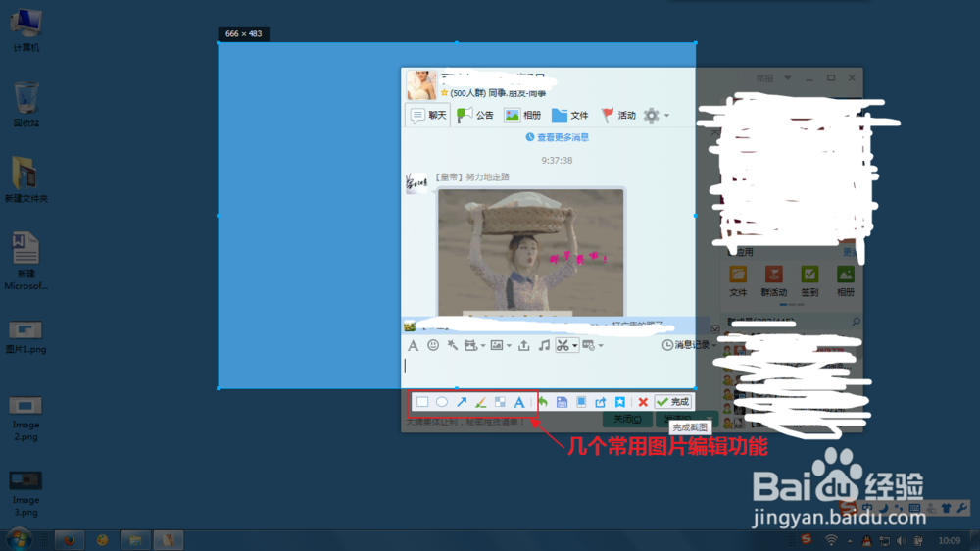Click the send picture icon

497,345
